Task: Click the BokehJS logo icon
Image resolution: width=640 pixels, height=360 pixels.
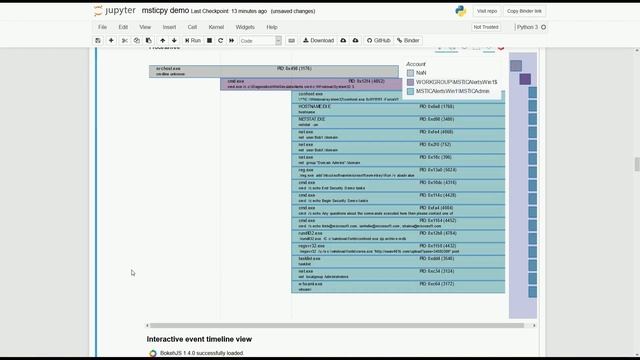Action: click(153, 353)
